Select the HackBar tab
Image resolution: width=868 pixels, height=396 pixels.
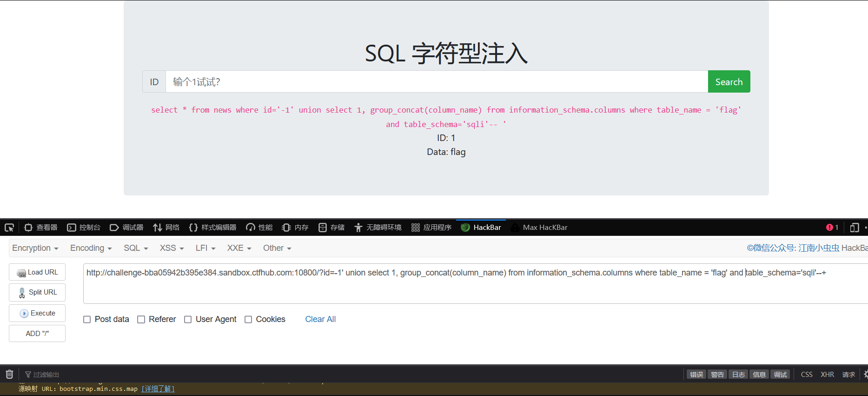point(481,228)
